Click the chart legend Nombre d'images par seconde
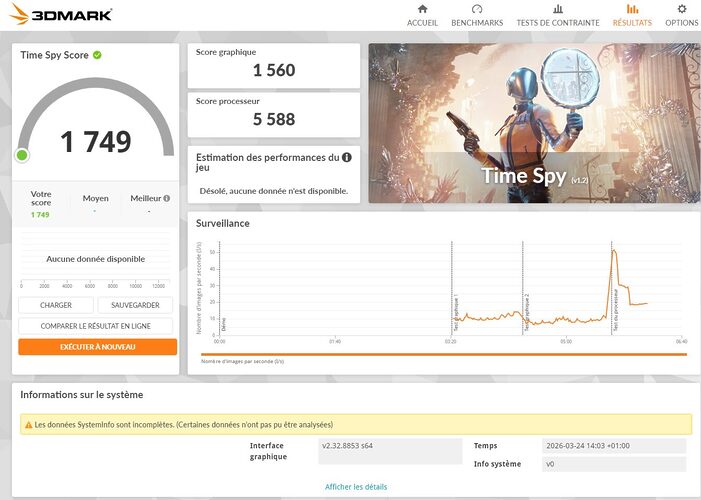701x500 pixels. click(242, 361)
